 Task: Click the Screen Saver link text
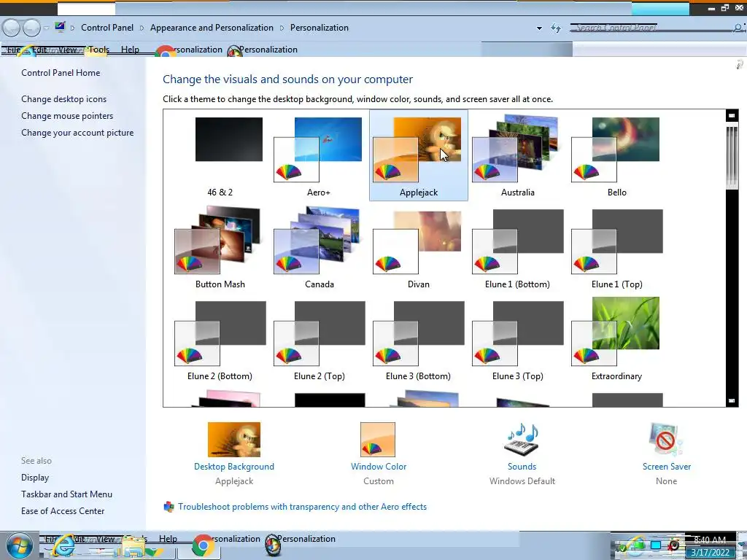(x=667, y=467)
